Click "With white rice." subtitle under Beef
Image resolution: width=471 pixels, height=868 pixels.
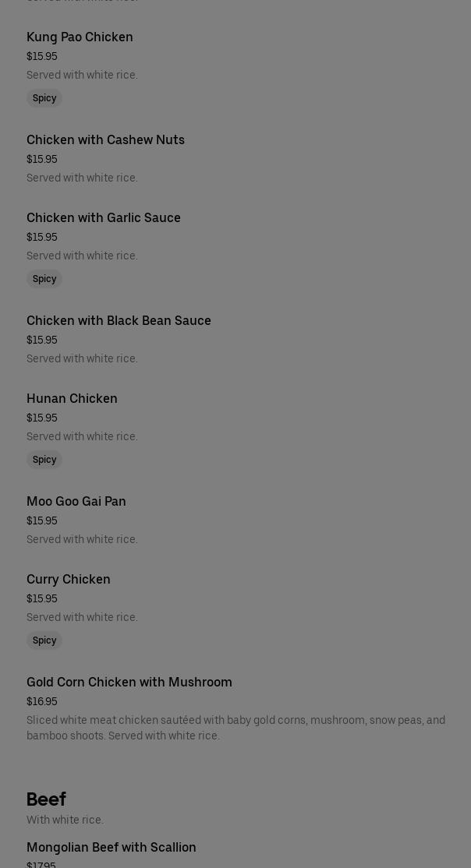tap(65, 820)
